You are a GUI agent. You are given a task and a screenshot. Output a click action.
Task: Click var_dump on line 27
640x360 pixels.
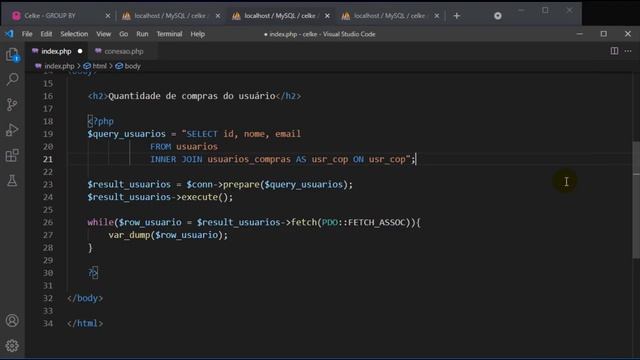pyautogui.click(x=129, y=235)
